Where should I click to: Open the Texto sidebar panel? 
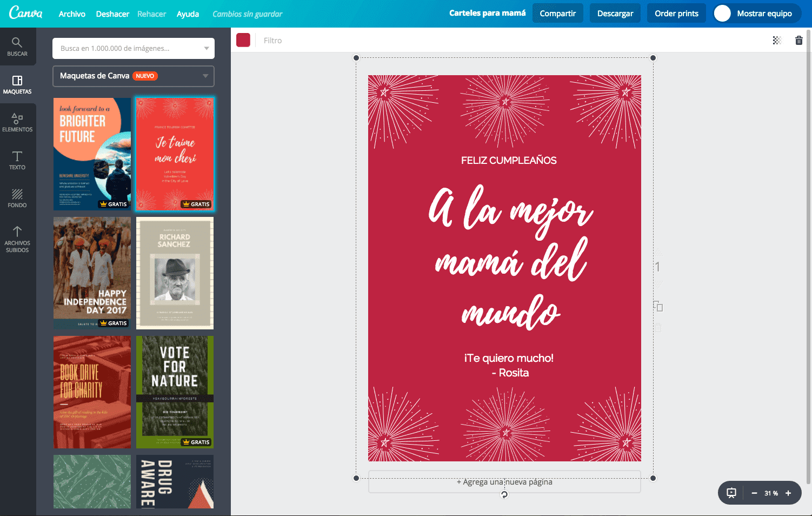pos(17,160)
